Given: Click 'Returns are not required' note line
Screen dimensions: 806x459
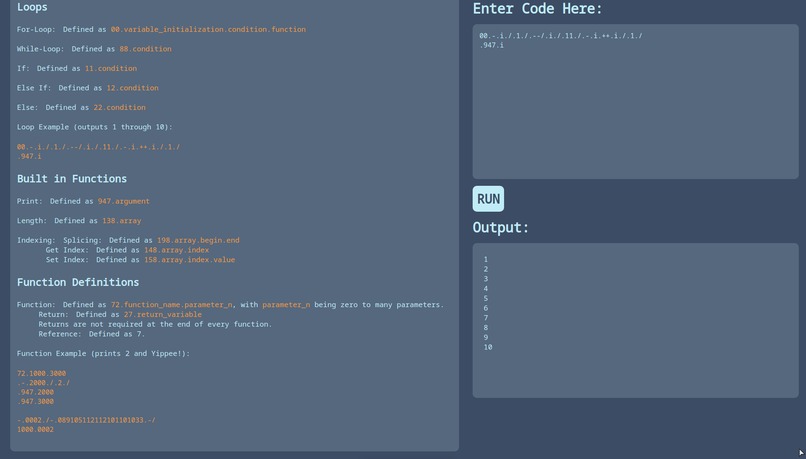Looking at the screenshot, I should tap(155, 324).
